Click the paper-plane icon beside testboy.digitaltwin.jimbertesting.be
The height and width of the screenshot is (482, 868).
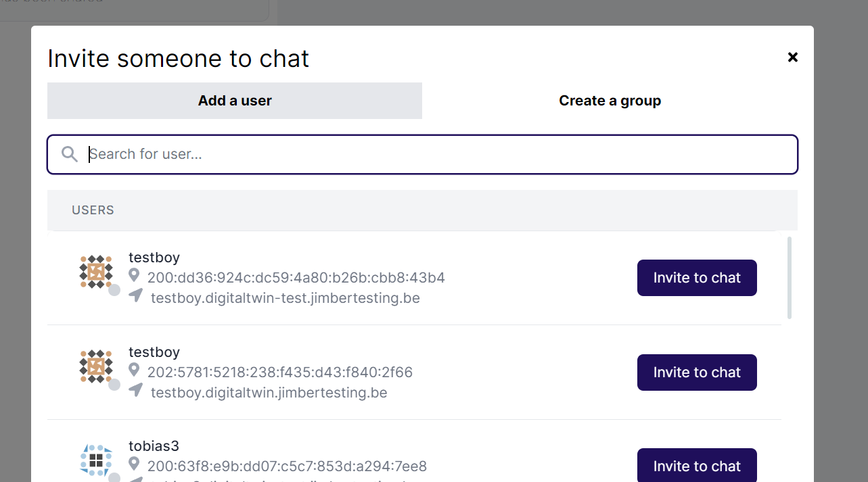pyautogui.click(x=135, y=390)
